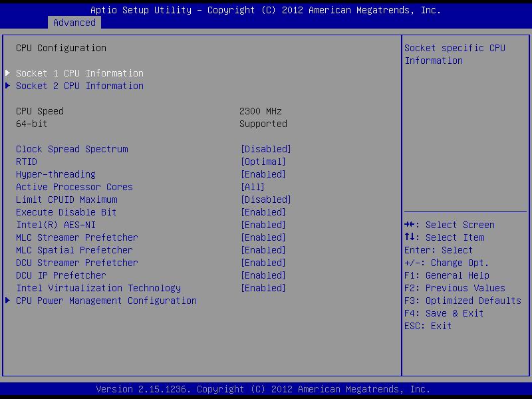Click the +/-: Change Opt. hint

point(447,263)
